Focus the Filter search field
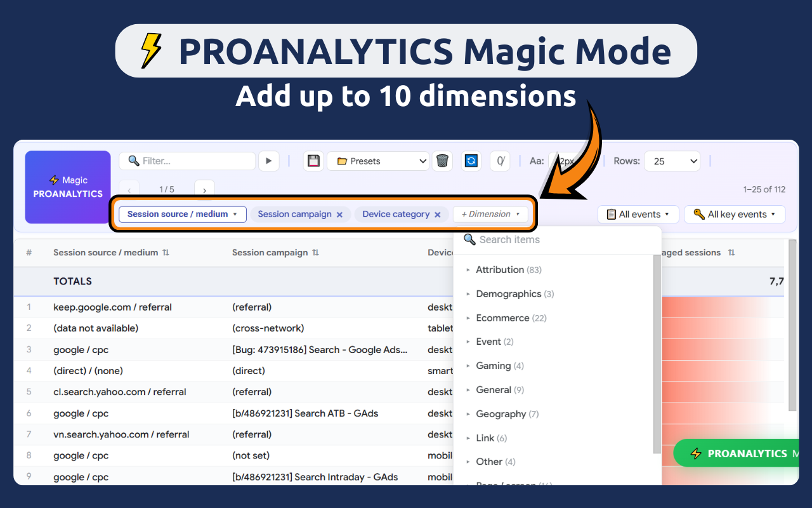 187,161
